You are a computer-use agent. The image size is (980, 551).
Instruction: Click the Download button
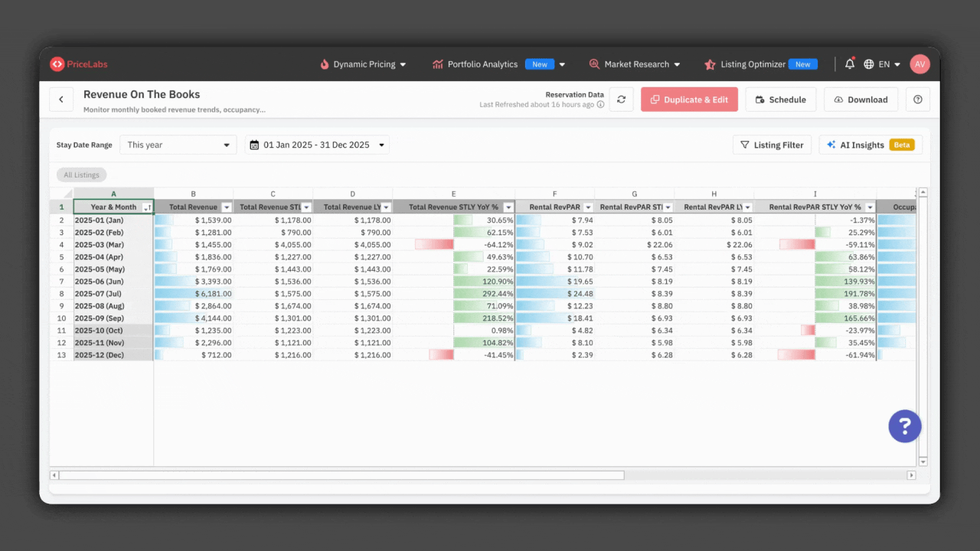pos(861,99)
